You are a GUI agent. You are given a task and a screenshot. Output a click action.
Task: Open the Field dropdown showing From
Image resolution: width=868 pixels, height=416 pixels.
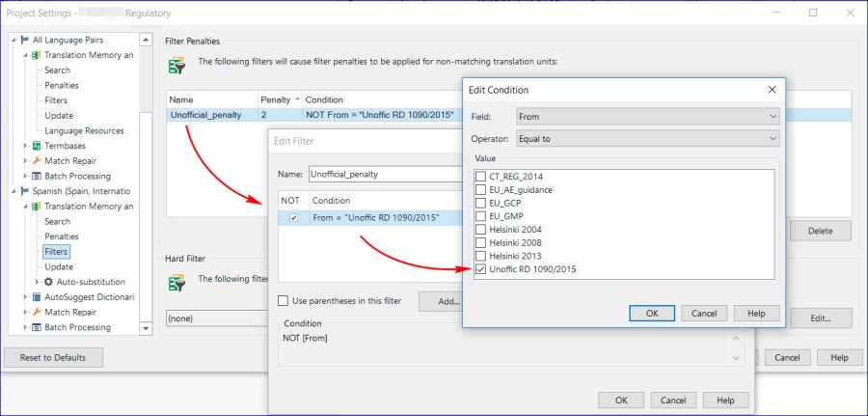pyautogui.click(x=647, y=116)
